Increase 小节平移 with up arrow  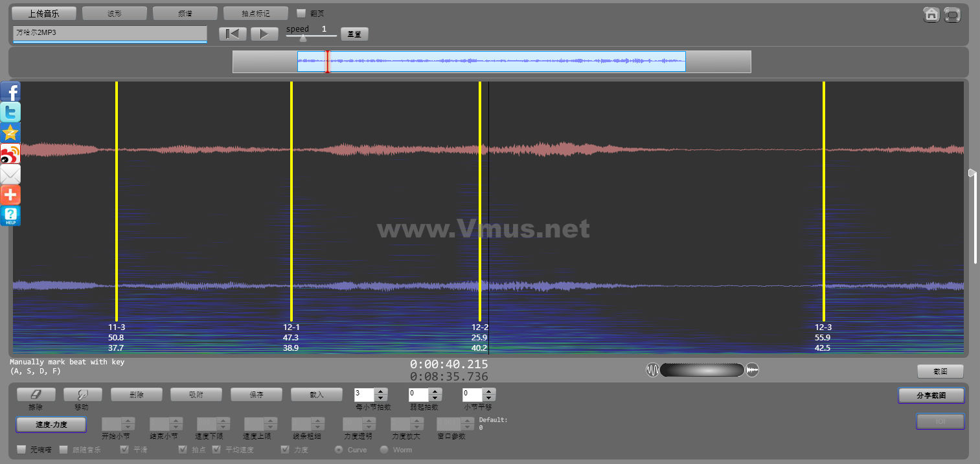[489, 391]
